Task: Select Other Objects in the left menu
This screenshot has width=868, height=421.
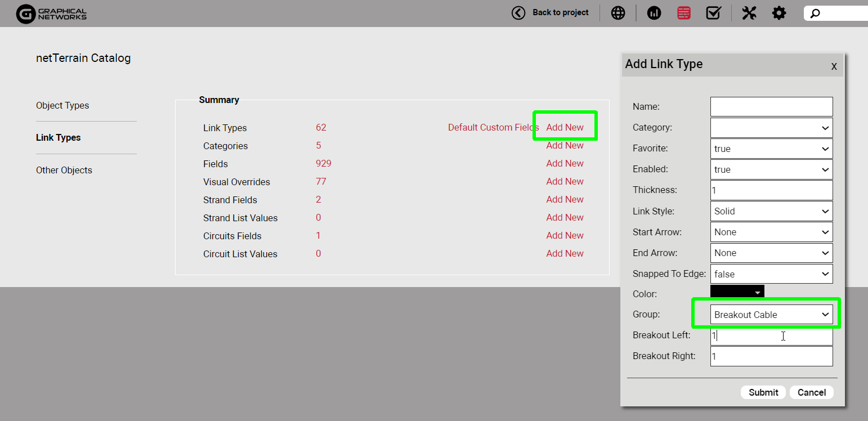Action: (64, 170)
